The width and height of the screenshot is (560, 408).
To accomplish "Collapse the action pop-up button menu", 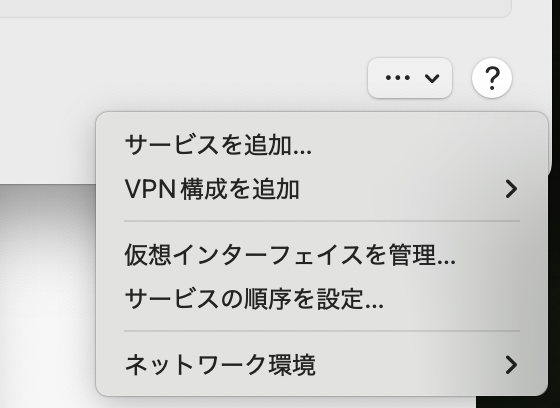I will pos(410,78).
